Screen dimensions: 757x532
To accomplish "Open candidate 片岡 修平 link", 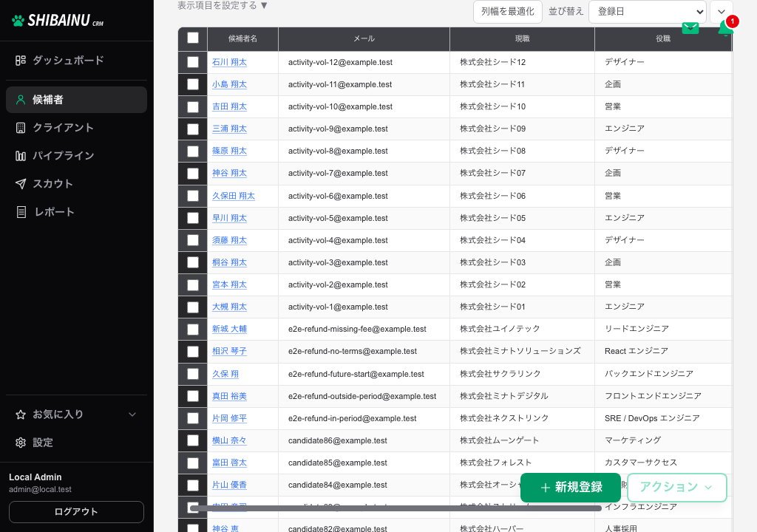I will [229, 418].
